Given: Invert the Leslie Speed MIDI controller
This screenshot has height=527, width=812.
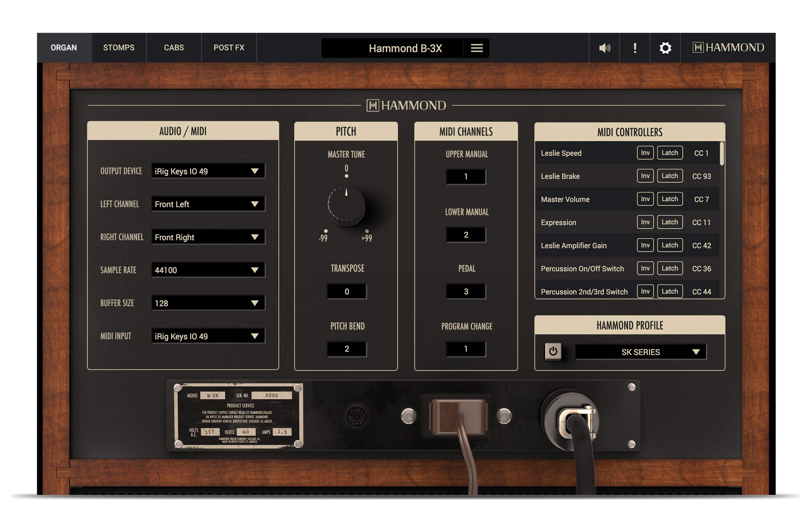Looking at the screenshot, I should coord(645,153).
